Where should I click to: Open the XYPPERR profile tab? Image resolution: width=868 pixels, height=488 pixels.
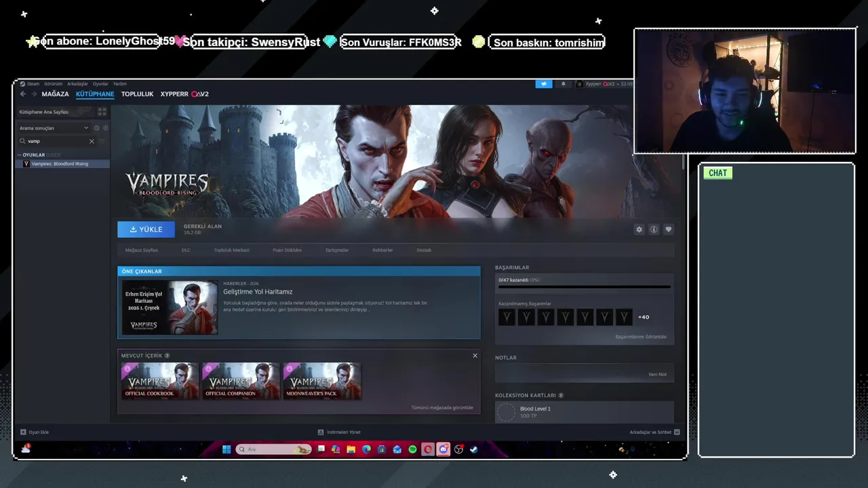(x=184, y=94)
